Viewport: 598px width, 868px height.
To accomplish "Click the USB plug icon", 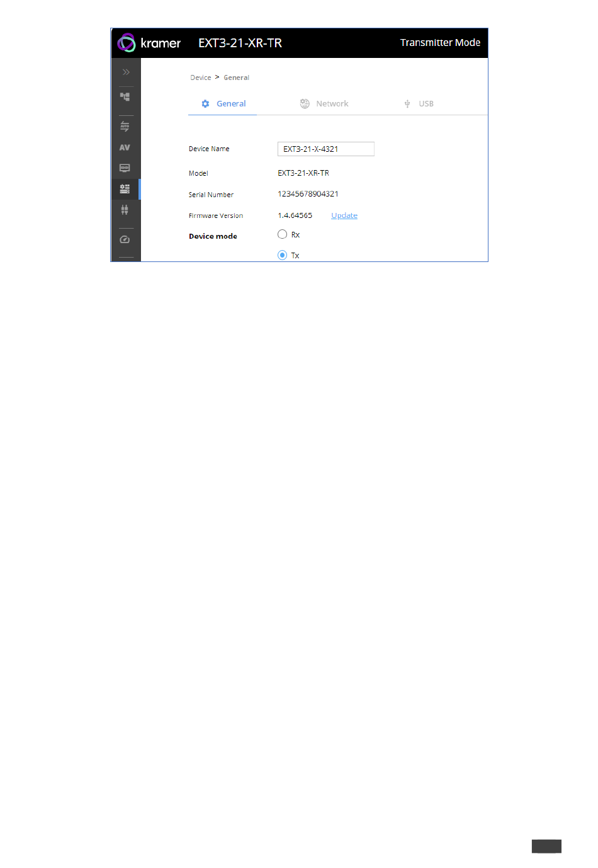I will coord(407,104).
